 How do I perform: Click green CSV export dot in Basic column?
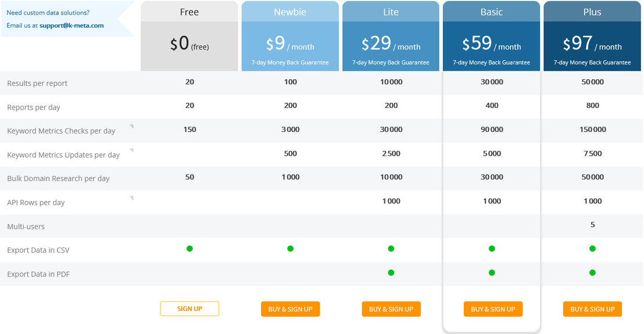point(492,248)
